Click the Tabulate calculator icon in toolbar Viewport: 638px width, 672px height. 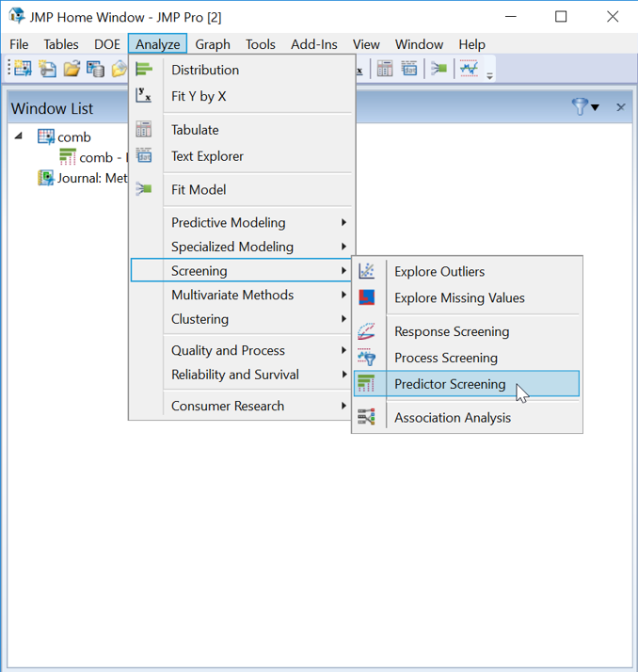click(x=385, y=69)
